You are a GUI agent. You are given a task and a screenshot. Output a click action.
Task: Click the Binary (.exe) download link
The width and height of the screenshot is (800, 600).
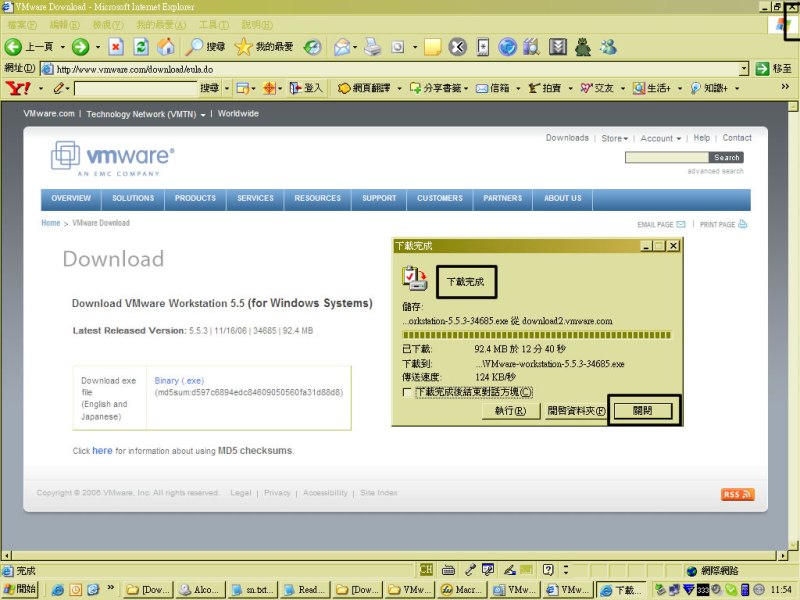(x=179, y=381)
